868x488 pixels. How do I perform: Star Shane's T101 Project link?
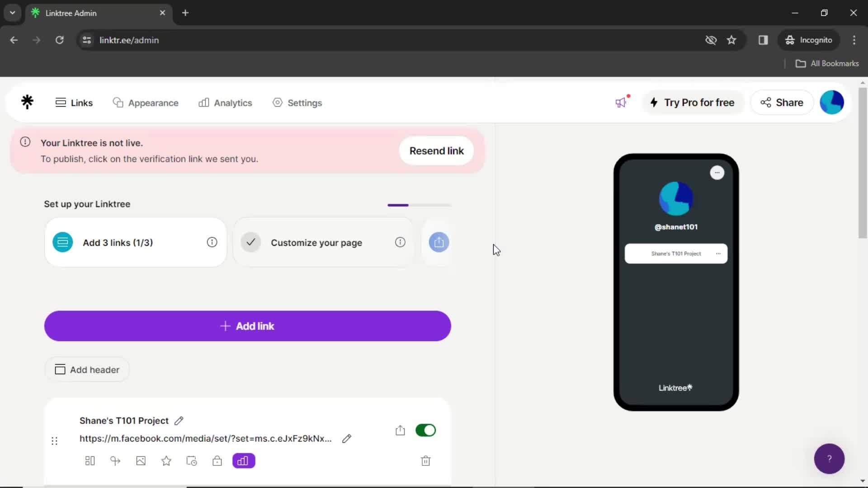[166, 461]
